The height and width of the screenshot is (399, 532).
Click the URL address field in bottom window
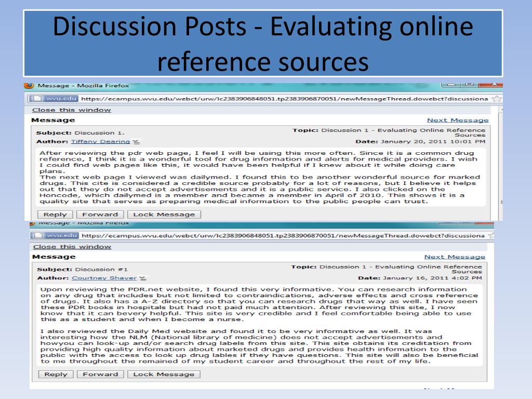283,235
